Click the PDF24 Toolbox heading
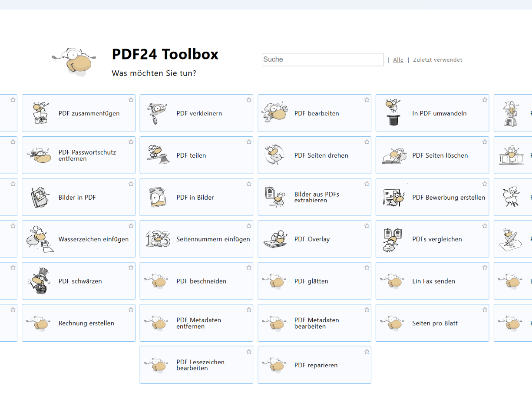Image resolution: width=532 pixels, height=399 pixels. point(165,54)
